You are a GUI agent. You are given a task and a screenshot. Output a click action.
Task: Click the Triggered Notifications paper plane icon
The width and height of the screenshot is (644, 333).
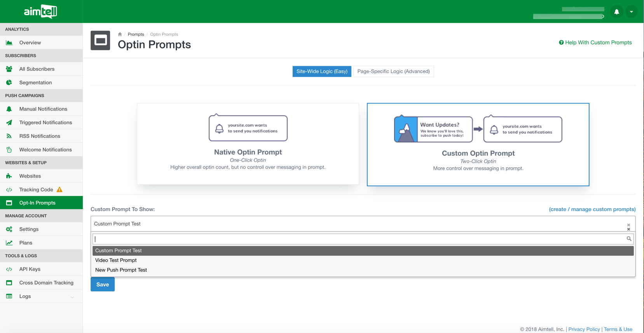click(x=9, y=123)
